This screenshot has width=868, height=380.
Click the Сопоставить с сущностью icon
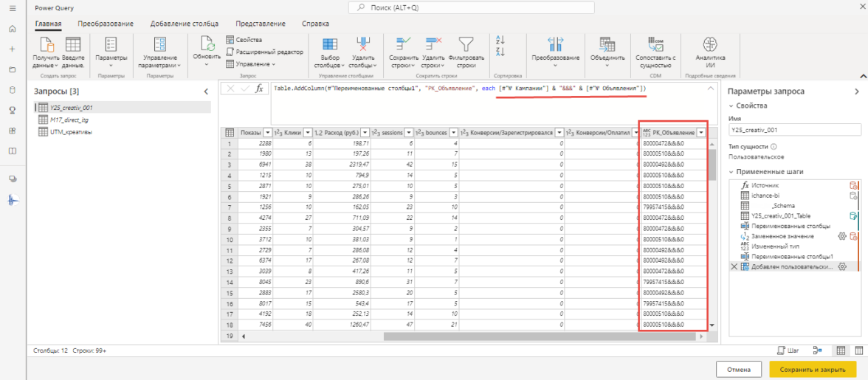coord(655,44)
